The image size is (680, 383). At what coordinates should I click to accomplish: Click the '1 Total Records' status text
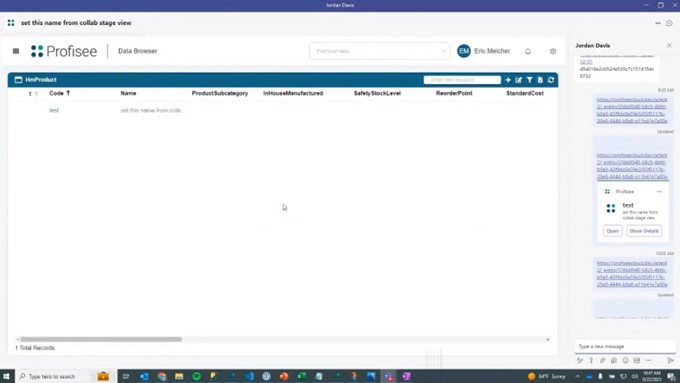coord(35,348)
